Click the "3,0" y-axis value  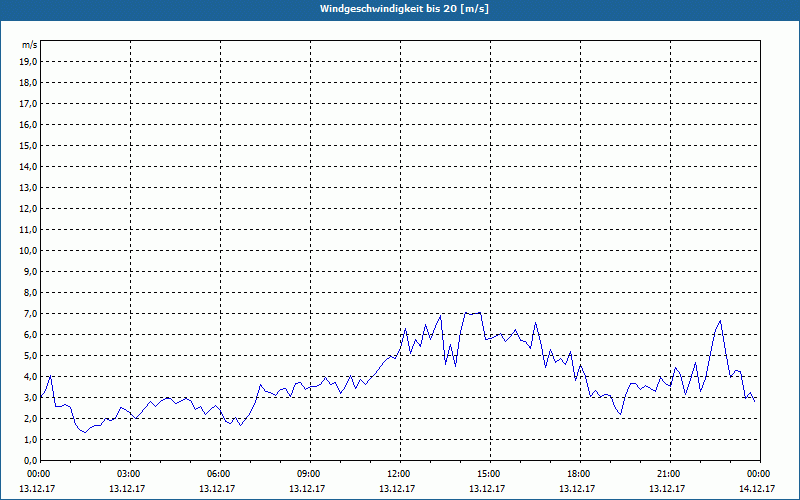[30, 397]
